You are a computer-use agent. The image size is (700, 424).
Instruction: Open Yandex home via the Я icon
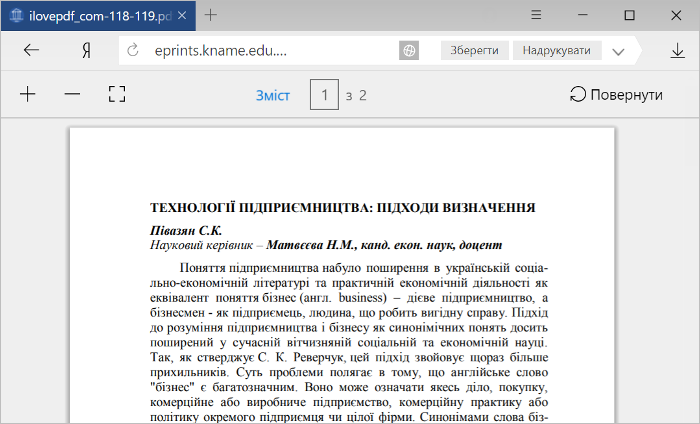87,50
